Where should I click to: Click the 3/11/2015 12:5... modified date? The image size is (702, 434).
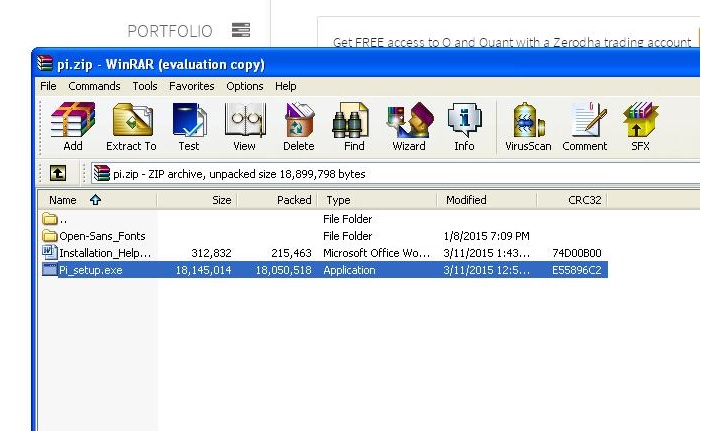pos(487,270)
